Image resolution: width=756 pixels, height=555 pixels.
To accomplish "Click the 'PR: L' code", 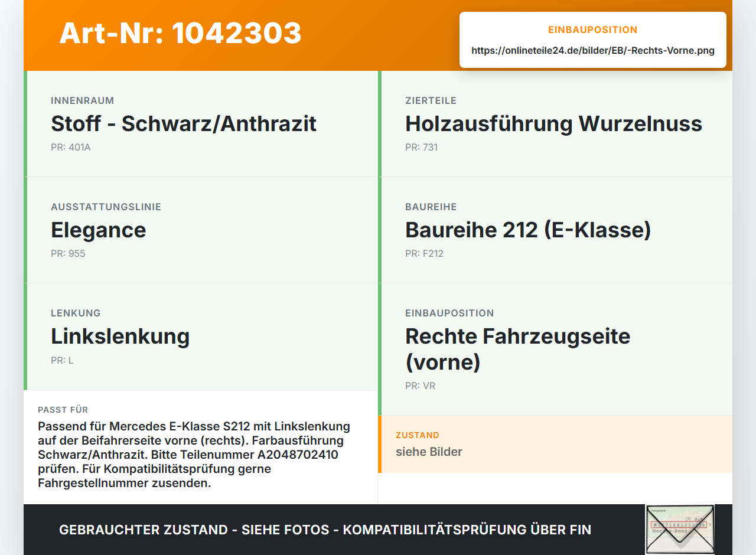I will coord(62,360).
